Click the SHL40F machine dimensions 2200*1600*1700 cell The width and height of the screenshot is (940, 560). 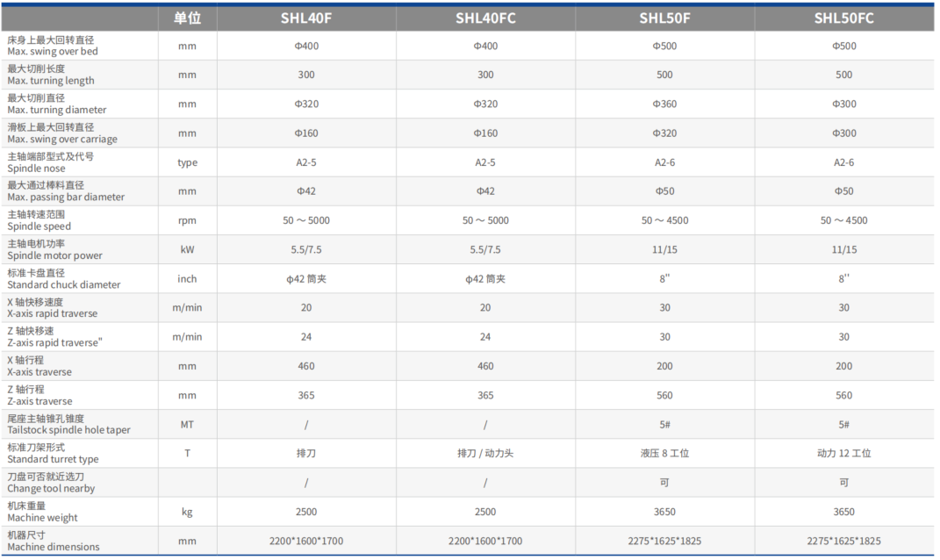tap(306, 541)
